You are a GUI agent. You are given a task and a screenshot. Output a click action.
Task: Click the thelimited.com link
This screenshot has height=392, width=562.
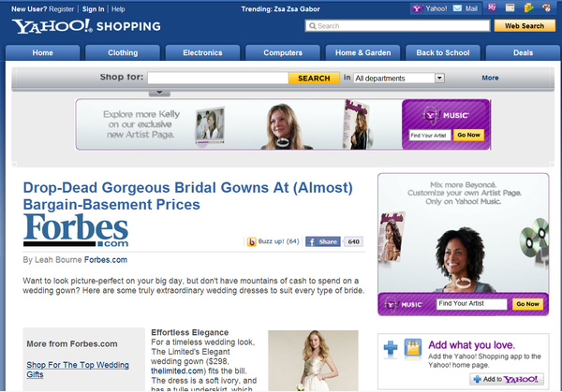tap(177, 370)
